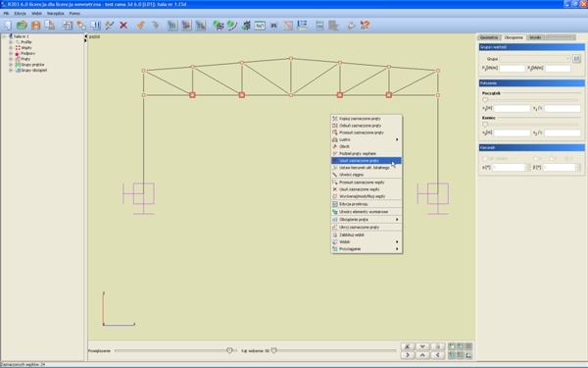Click the red X icon beside 'Usuń zaznaczone węzły'
Viewport: 588px width, 368px height.
click(x=335, y=189)
